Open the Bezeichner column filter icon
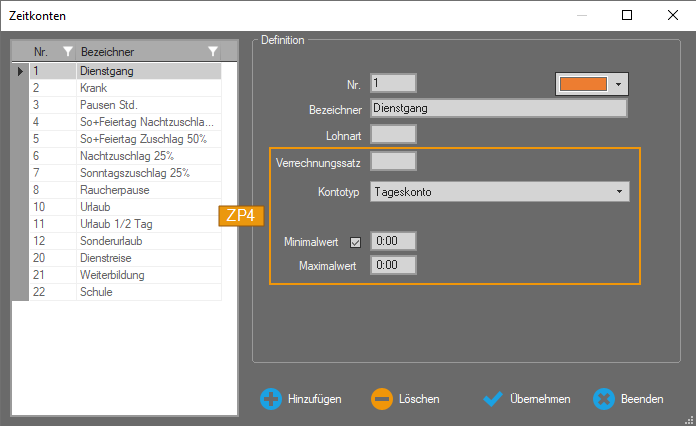The height and width of the screenshot is (426, 696). click(x=212, y=51)
